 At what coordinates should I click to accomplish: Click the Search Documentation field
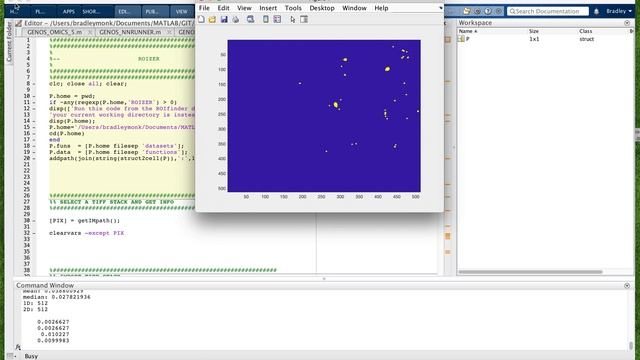(x=548, y=11)
